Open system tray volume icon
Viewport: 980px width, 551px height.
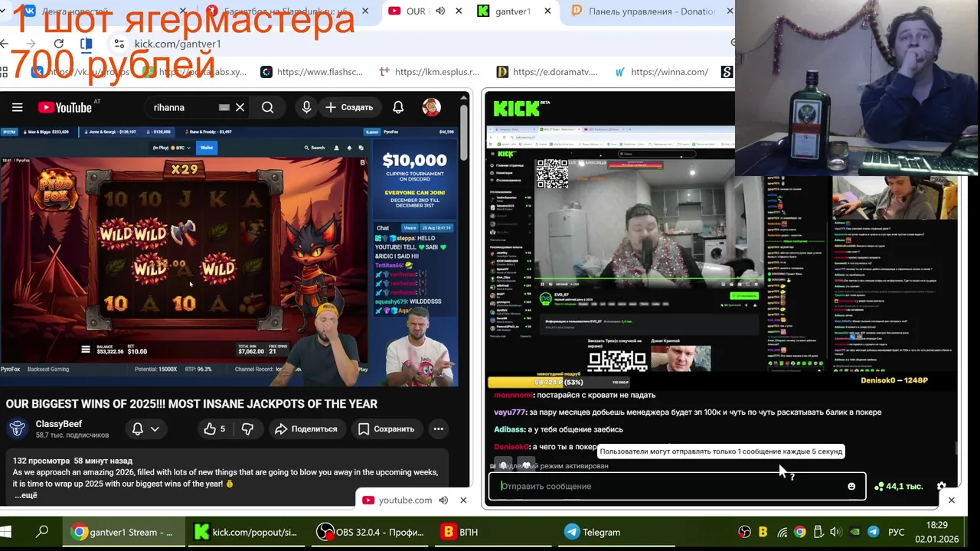click(x=836, y=532)
